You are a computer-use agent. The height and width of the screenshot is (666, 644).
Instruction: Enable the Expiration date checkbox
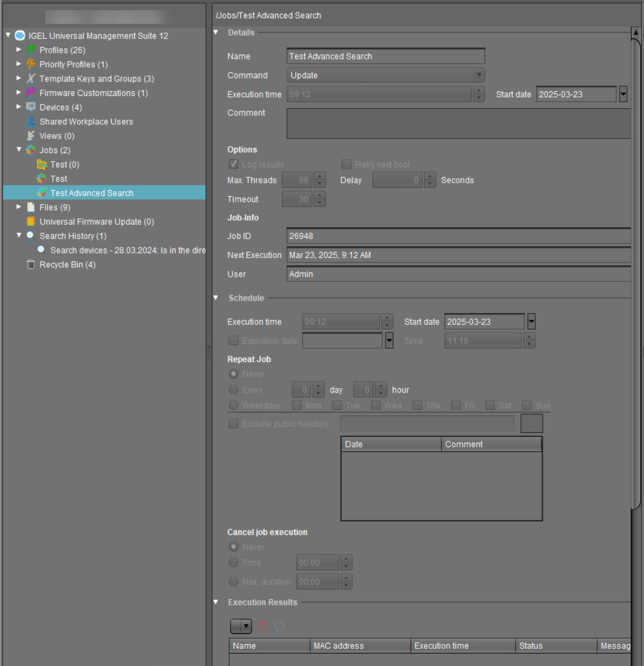point(233,340)
